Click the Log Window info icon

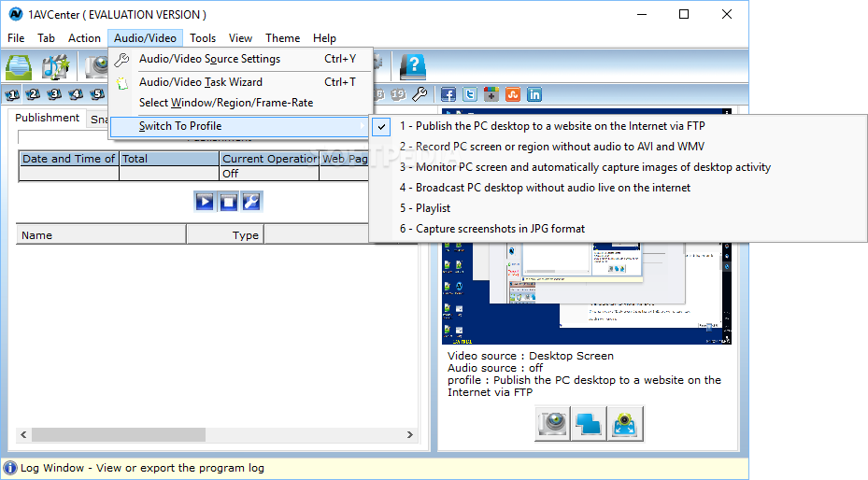[10, 468]
